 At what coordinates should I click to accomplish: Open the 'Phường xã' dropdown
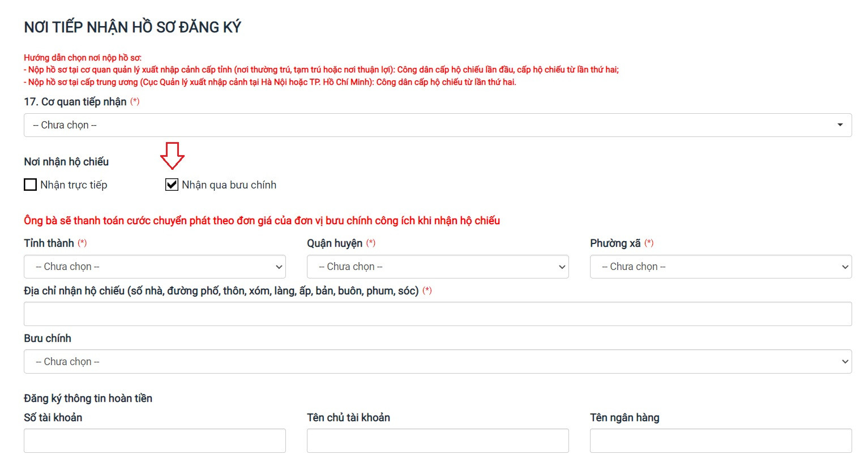pyautogui.click(x=720, y=267)
